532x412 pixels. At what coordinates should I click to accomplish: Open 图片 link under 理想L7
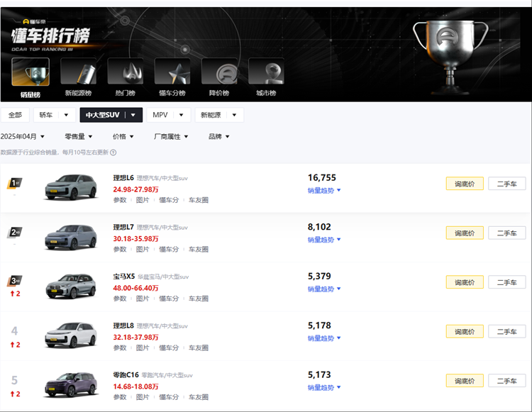(x=143, y=249)
